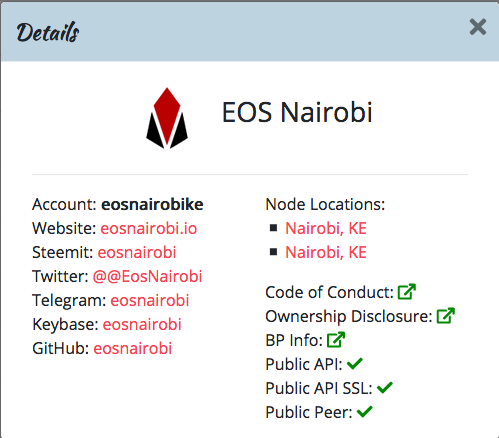Open the Code of Conduct external link icon
This screenshot has width=499, height=438.
coord(407,292)
